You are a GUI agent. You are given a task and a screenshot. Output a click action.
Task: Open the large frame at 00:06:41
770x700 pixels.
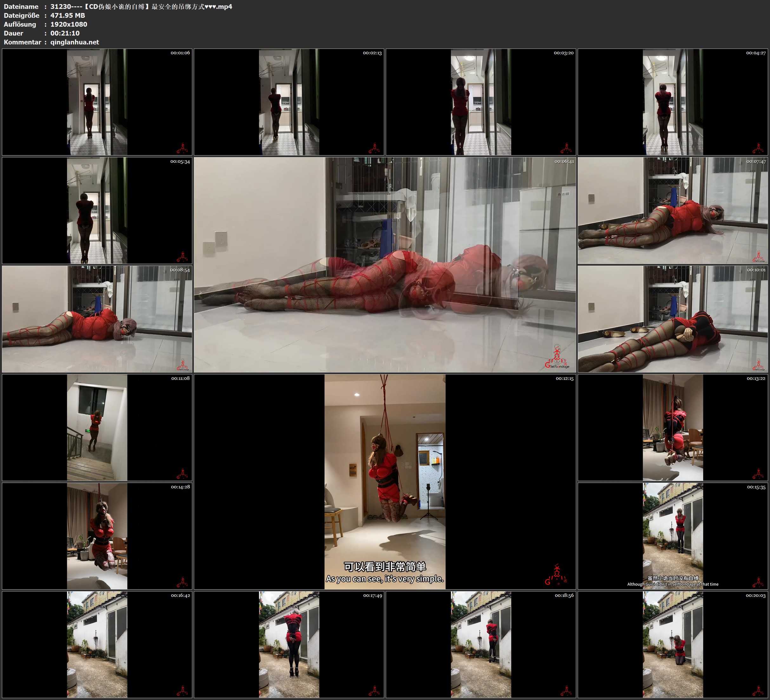coord(385,264)
